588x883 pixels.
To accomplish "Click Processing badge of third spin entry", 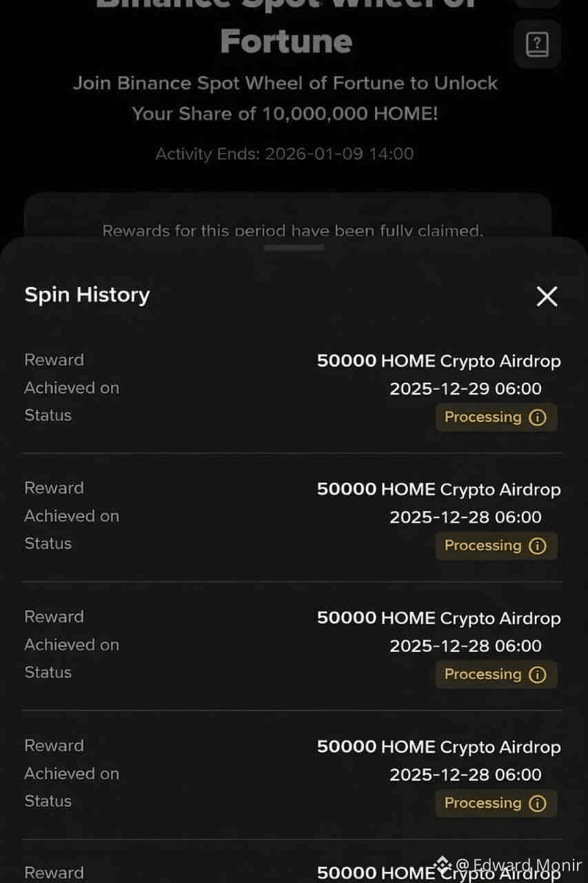I will 496,675.
